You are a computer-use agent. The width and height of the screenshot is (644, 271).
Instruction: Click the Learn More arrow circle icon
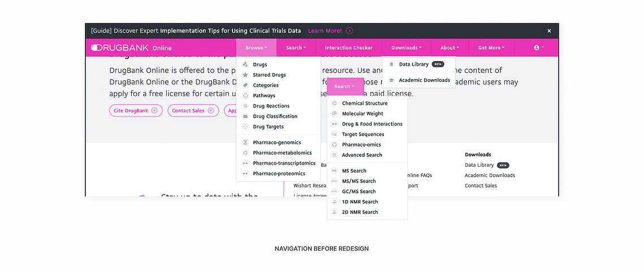click(x=349, y=31)
